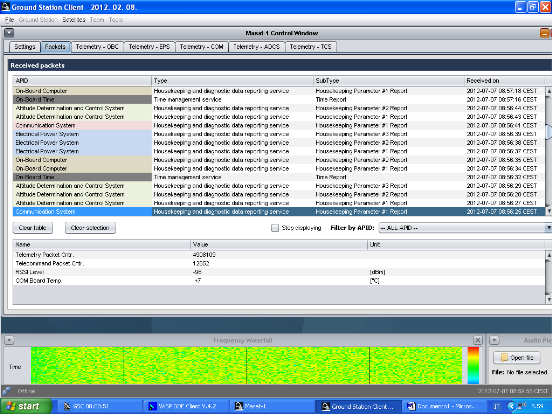Select the top On-Board Time row
The height and width of the screenshot is (414, 552).
[279, 100]
